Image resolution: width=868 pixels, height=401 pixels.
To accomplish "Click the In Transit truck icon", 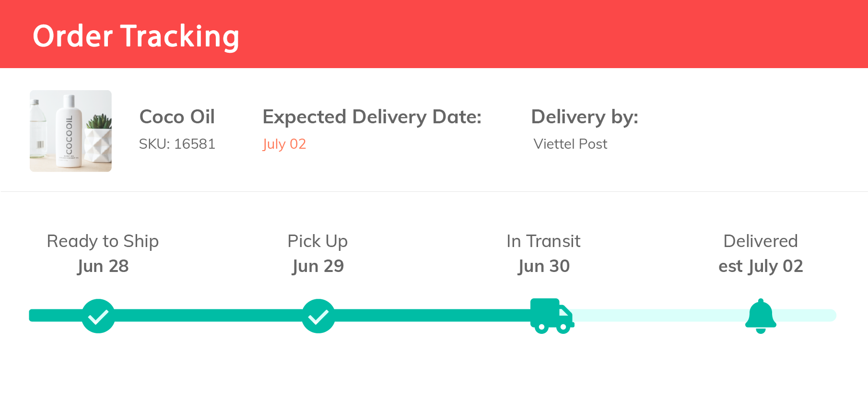I will point(551,316).
